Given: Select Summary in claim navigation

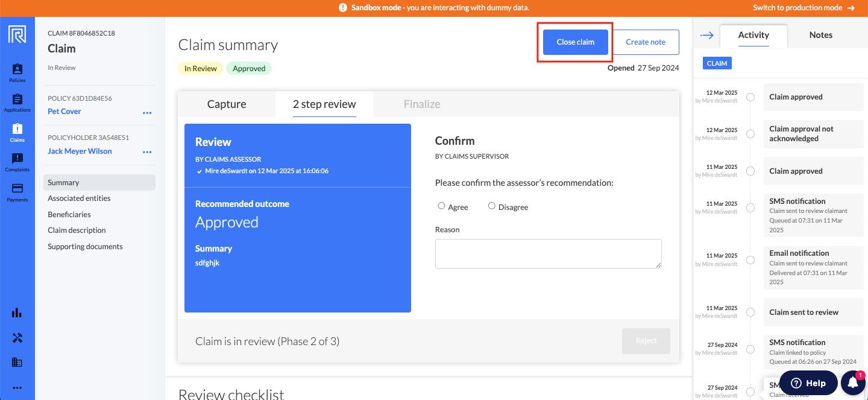Looking at the screenshot, I should tap(99, 182).
